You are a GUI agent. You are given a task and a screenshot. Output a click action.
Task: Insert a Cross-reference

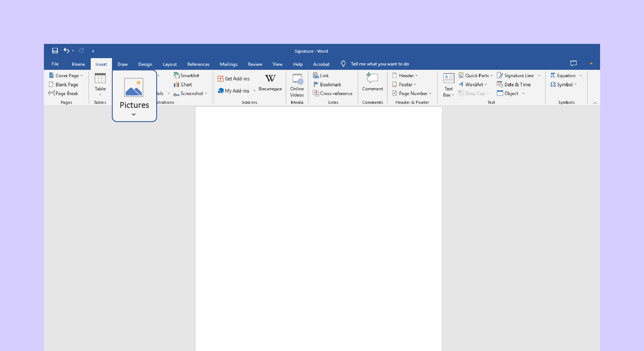click(333, 94)
